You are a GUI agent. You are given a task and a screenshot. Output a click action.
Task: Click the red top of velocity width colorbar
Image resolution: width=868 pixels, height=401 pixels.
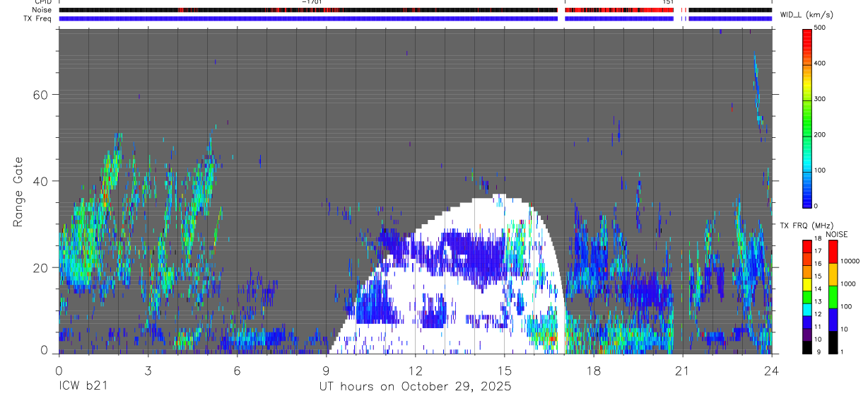click(x=807, y=33)
